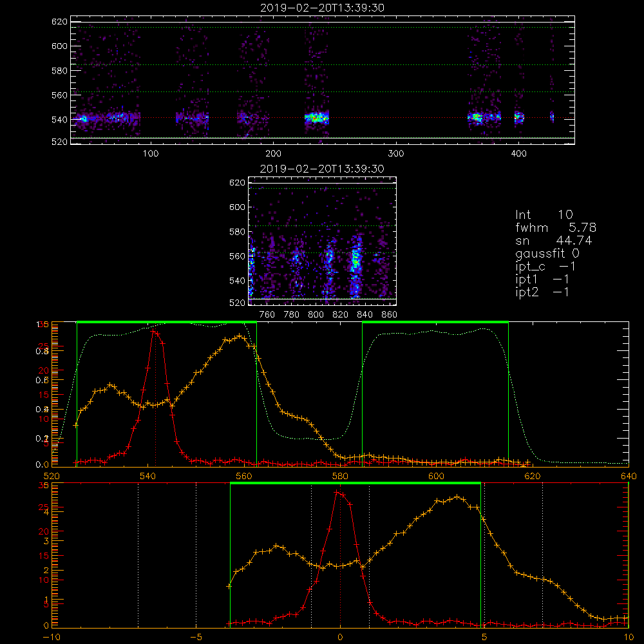644x644 pixels.
Task: Select the 'ipt1 -1' entry
Action: [542, 279]
